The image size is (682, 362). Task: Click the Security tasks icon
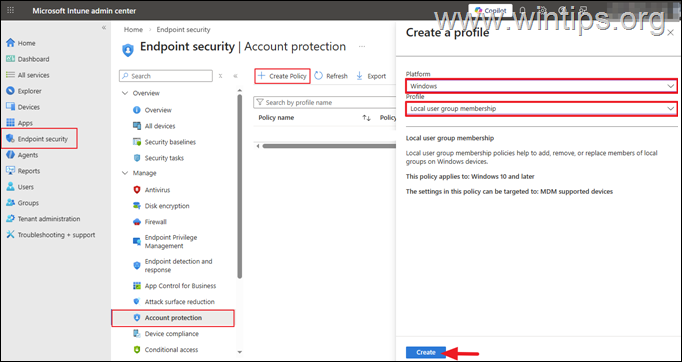click(137, 158)
